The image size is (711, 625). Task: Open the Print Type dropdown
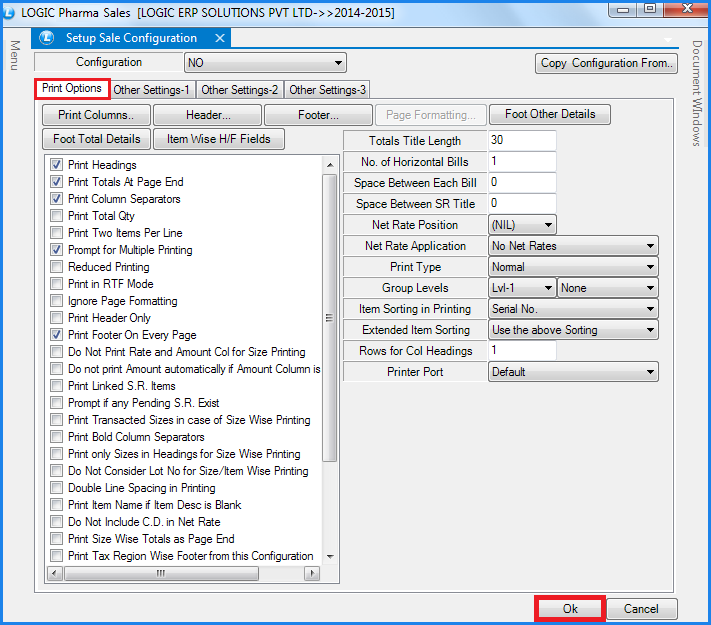[573, 267]
